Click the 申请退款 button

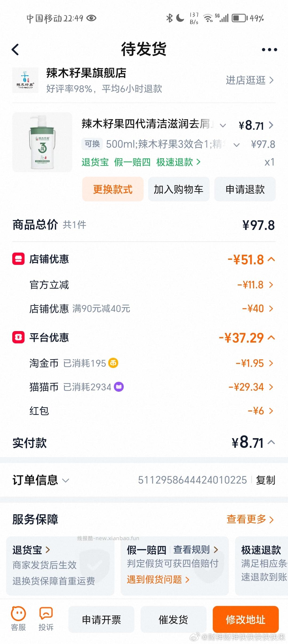[245, 189]
